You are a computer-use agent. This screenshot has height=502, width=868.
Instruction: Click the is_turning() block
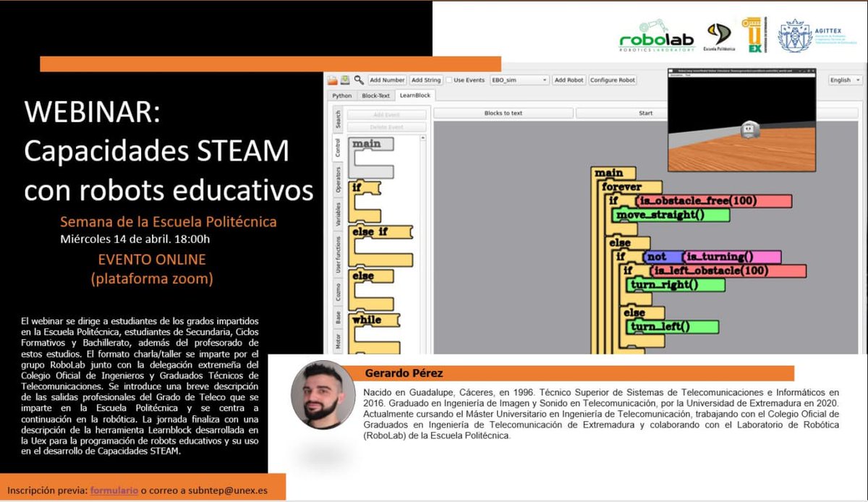point(731,257)
